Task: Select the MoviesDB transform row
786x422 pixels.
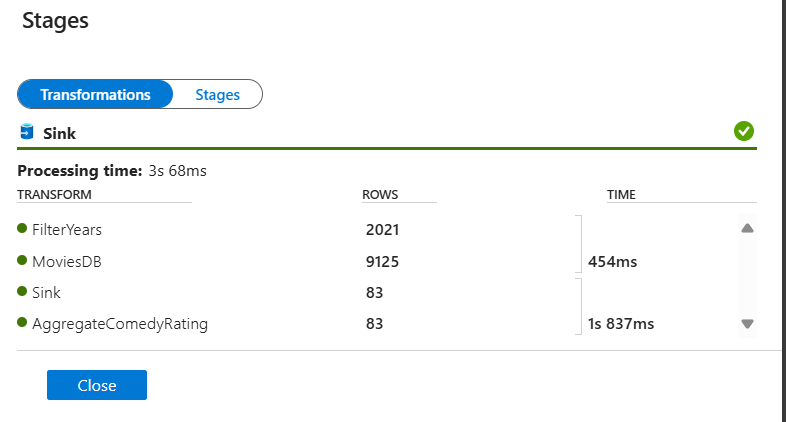Action: [x=66, y=262]
